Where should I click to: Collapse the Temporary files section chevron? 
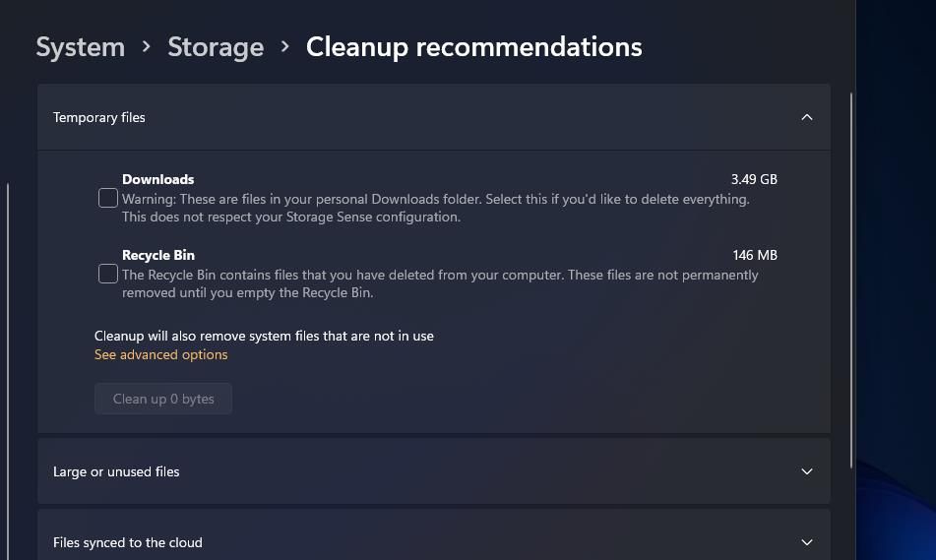[x=806, y=117]
